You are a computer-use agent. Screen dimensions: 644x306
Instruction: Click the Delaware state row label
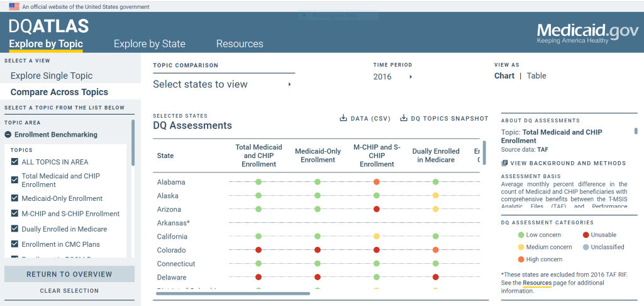point(172,277)
